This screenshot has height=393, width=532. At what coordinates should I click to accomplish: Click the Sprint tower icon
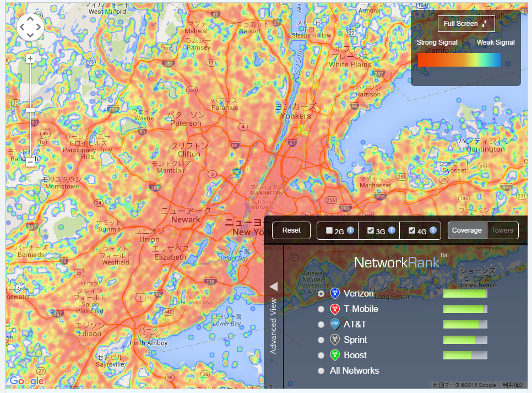[x=335, y=340]
